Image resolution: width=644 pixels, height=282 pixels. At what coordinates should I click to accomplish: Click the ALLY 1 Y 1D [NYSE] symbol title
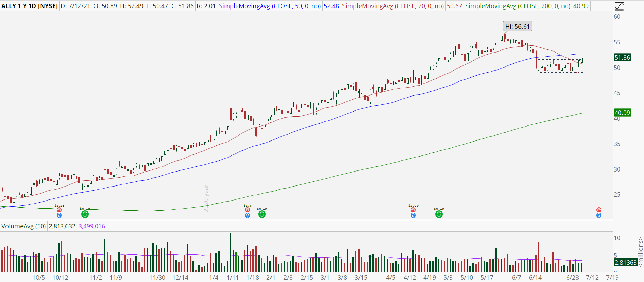tap(30, 6)
